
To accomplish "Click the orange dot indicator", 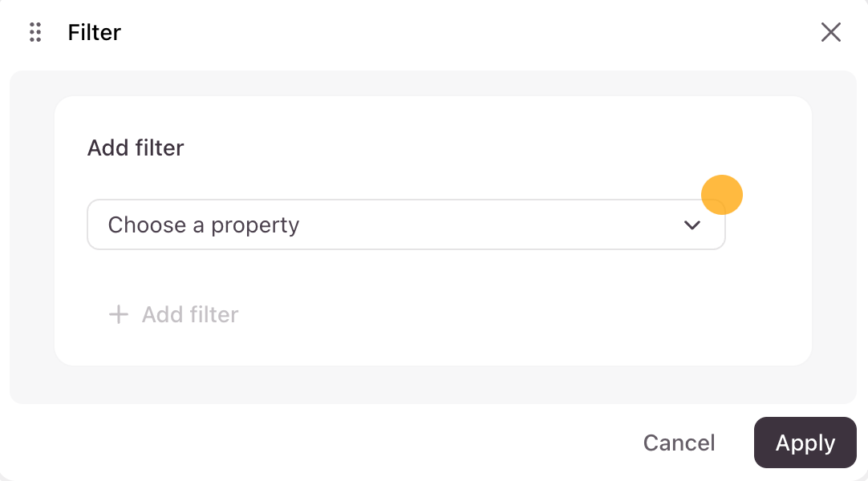I will pos(722,196).
